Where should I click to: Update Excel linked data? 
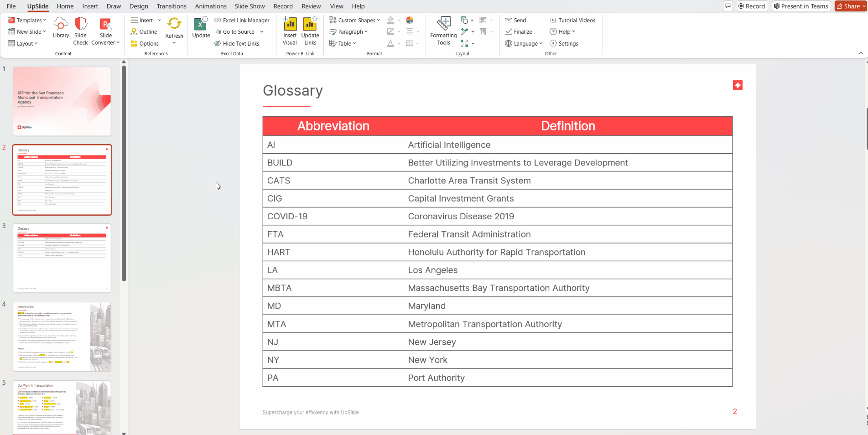(x=201, y=28)
